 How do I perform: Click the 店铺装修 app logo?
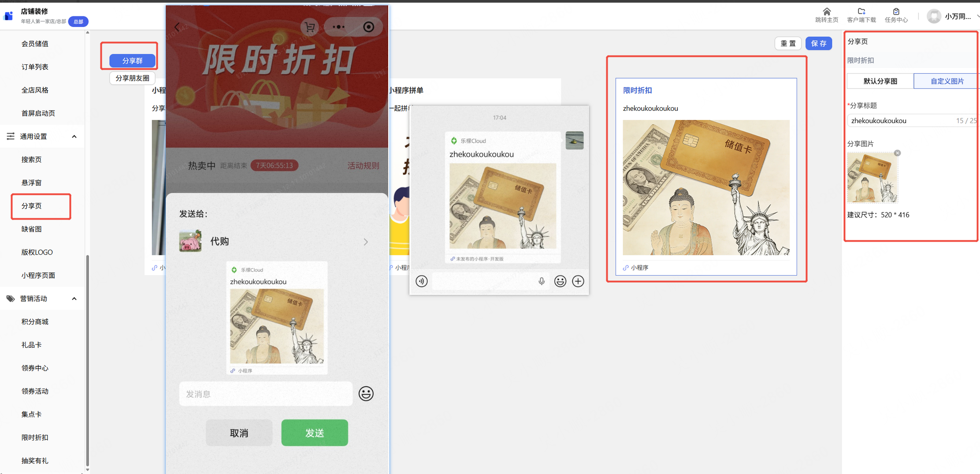click(8, 16)
